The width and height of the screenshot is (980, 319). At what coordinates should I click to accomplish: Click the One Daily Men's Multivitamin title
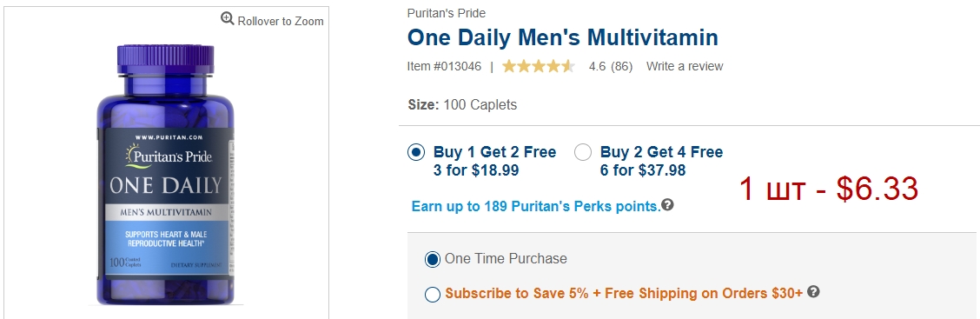point(562,37)
